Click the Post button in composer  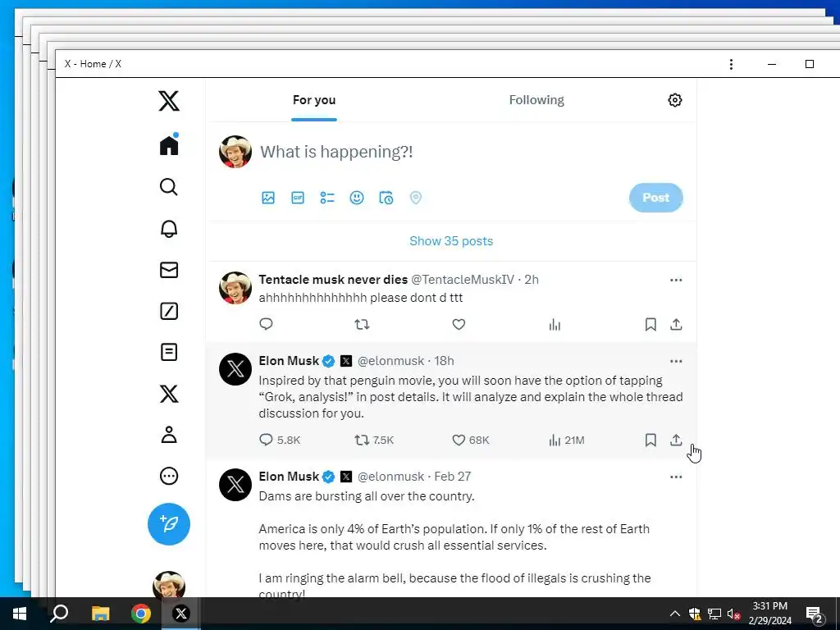[655, 198]
